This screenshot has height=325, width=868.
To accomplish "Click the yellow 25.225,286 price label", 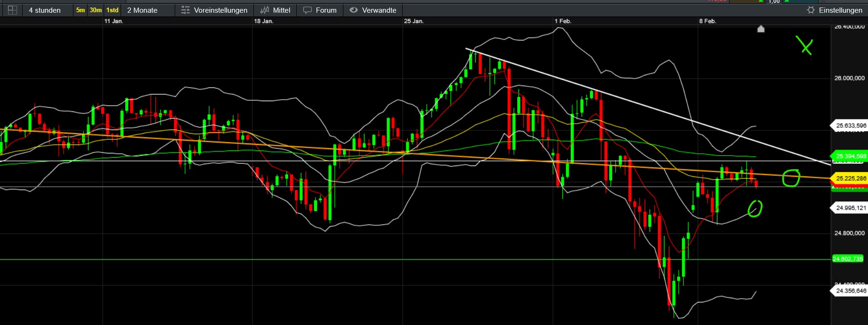I will [x=851, y=178].
